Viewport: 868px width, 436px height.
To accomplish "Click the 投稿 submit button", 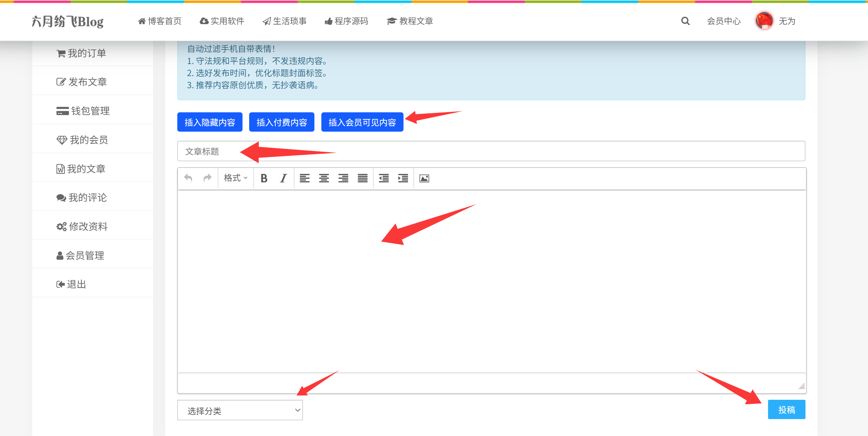I will tap(786, 409).
